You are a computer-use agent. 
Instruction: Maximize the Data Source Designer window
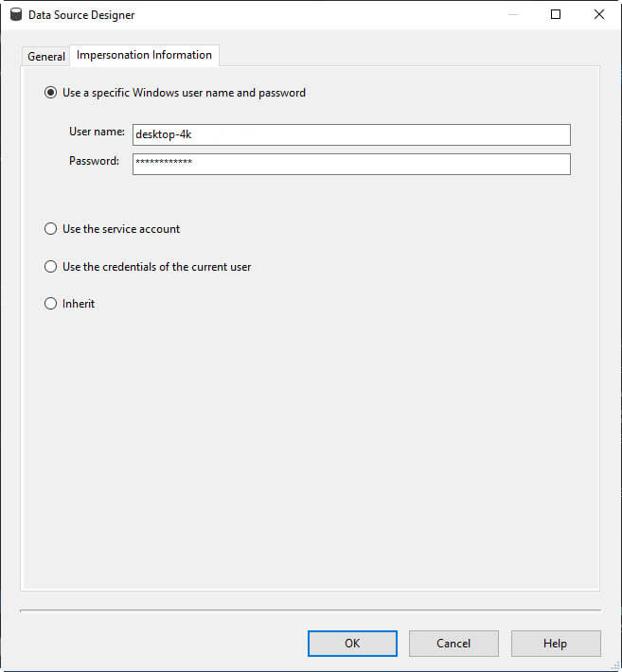click(x=556, y=15)
